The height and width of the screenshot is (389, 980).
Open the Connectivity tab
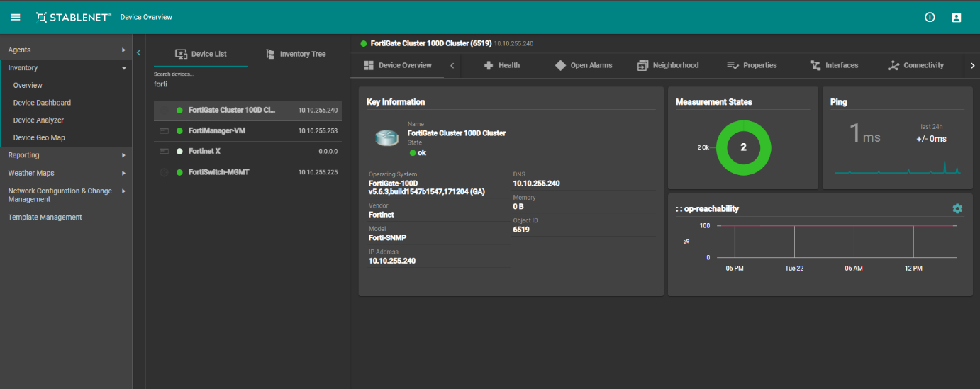click(915, 65)
